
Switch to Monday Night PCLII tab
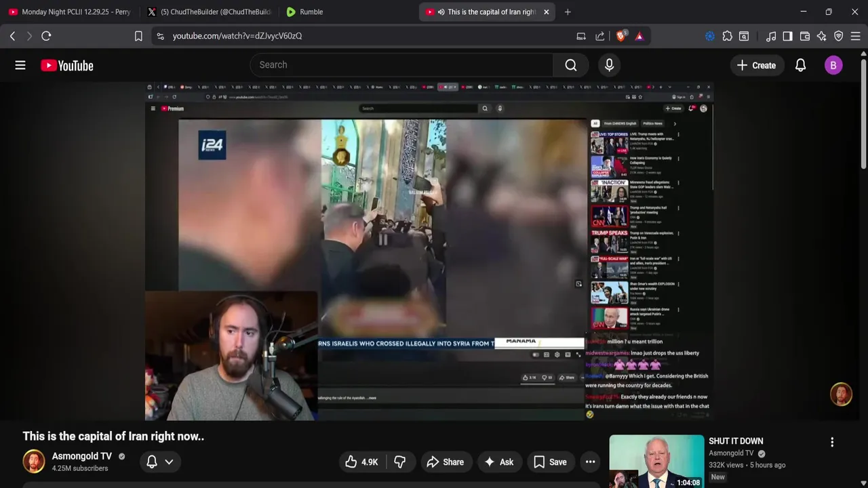pyautogui.click(x=70, y=12)
